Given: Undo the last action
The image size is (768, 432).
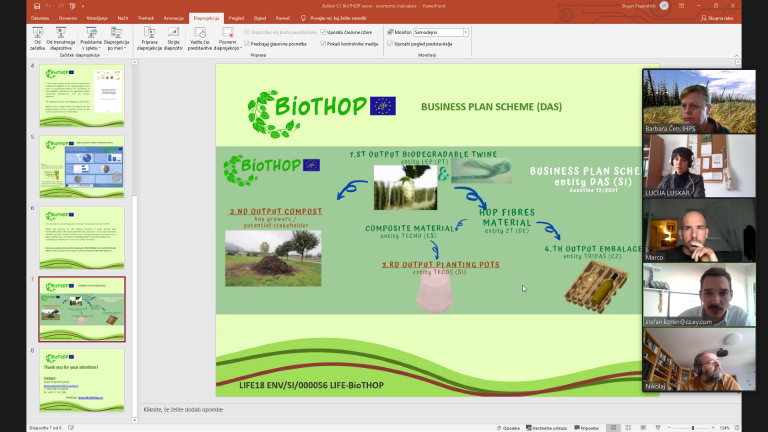Looking at the screenshot, I should tap(48, 6).
